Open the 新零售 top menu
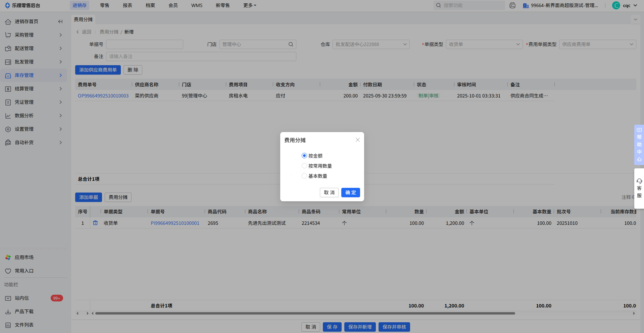 [223, 5]
